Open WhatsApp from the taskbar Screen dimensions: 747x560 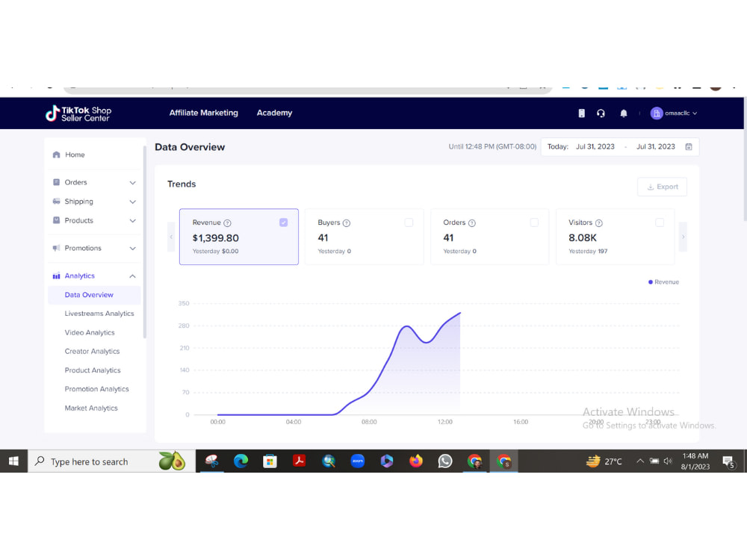445,461
